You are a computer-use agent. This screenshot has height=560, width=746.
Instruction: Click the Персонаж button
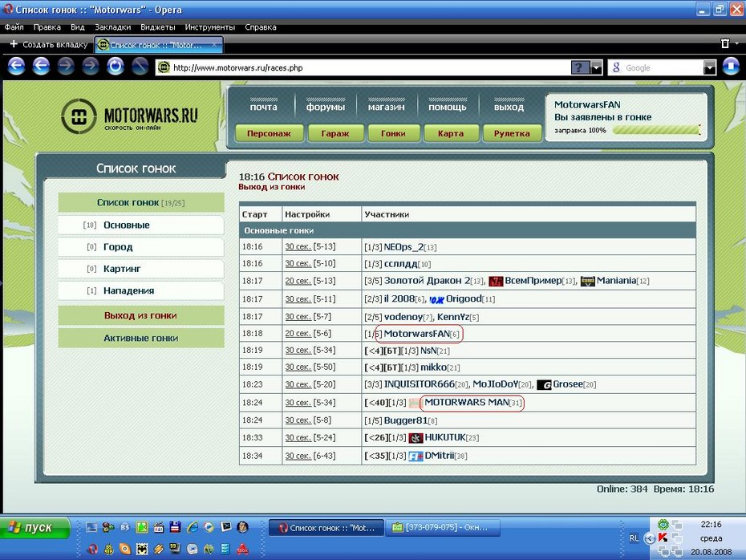[x=270, y=133]
